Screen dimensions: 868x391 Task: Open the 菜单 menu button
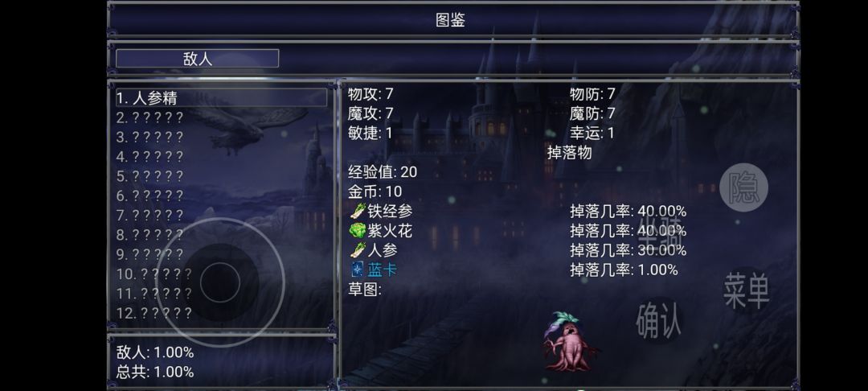[x=746, y=290]
